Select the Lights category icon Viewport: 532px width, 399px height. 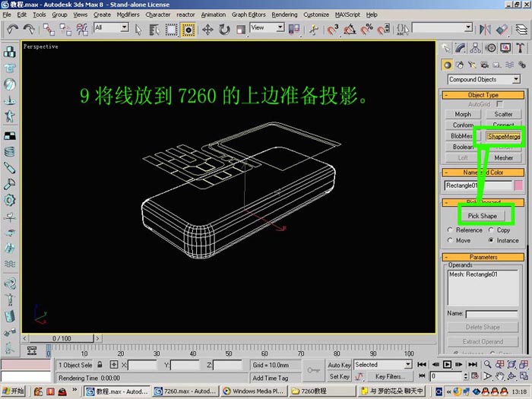472,65
